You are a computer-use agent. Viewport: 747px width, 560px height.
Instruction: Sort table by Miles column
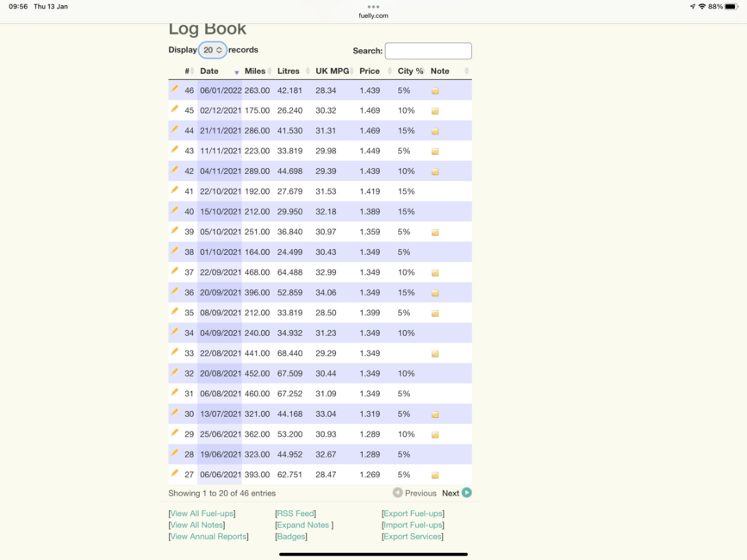258,71
